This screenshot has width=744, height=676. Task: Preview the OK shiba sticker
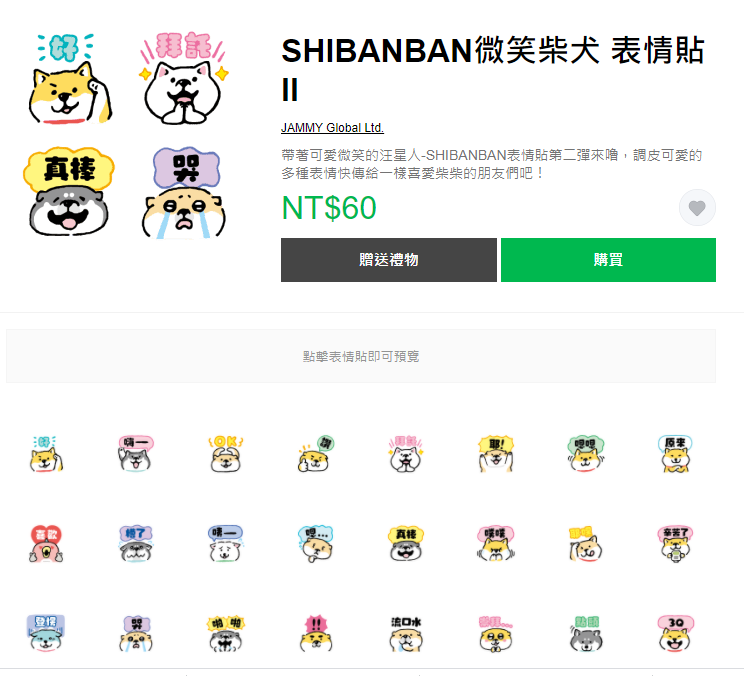225,454
